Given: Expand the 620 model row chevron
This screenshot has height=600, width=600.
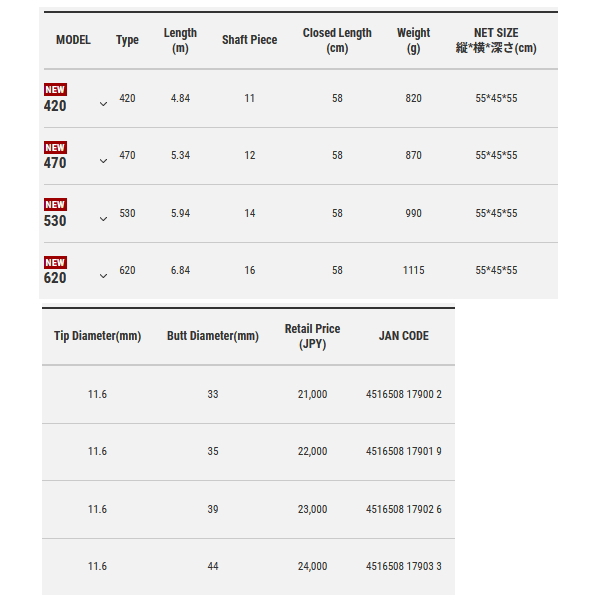Looking at the screenshot, I should (103, 276).
